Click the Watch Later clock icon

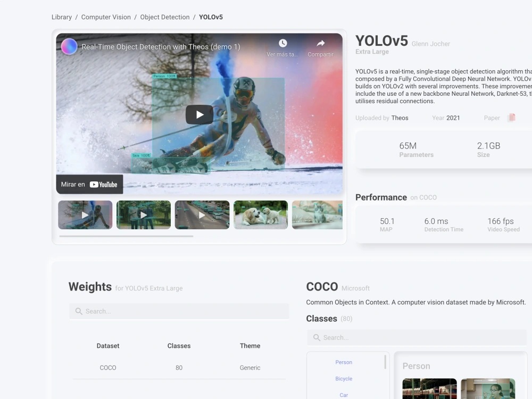point(282,43)
